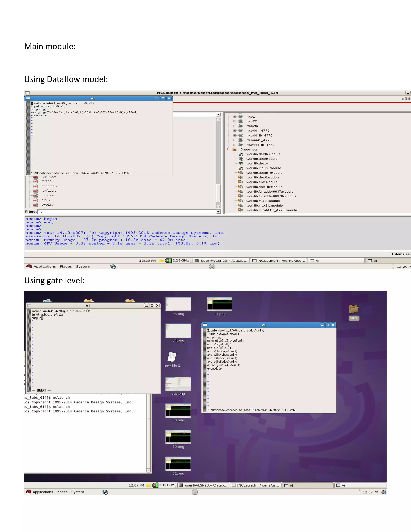The image size is (411, 532).
Task: Click user@VLSI-23 terminal taskbar button at 12:07 PM
Action: pyautogui.click(x=203, y=485)
